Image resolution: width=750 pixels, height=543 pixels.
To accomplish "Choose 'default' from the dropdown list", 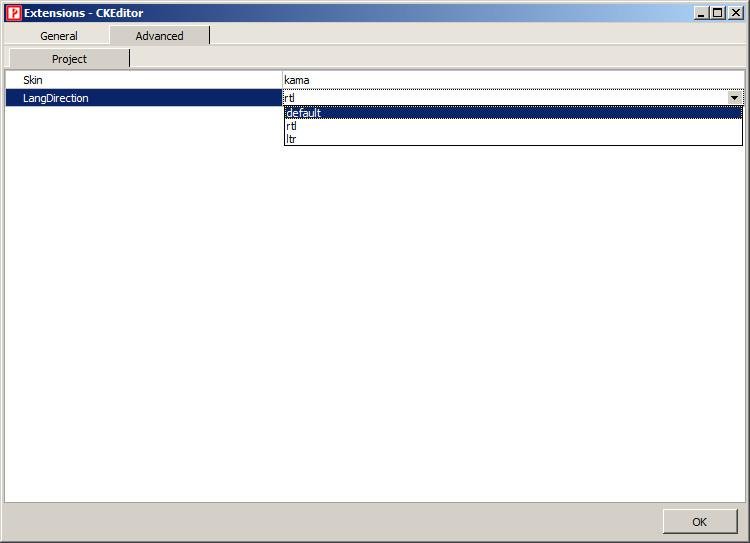I will click(513, 113).
